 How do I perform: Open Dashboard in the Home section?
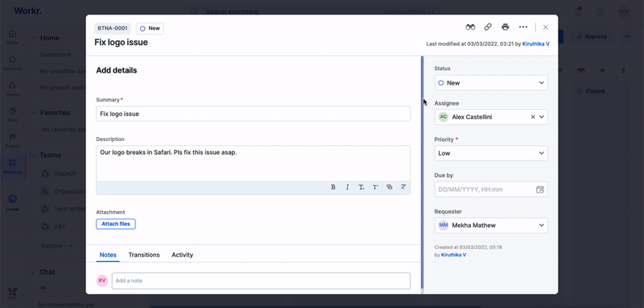56,55
